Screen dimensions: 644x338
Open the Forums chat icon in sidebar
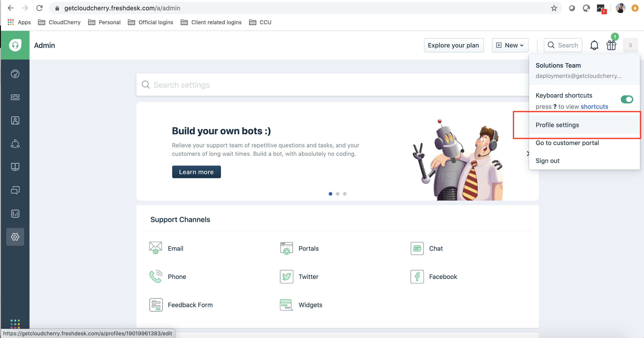[x=15, y=190]
